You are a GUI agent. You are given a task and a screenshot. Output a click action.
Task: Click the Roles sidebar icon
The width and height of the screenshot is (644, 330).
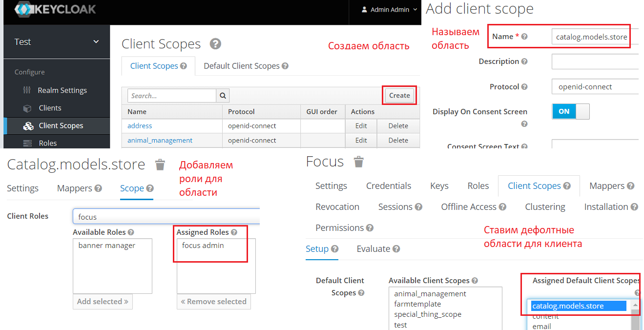click(x=28, y=143)
